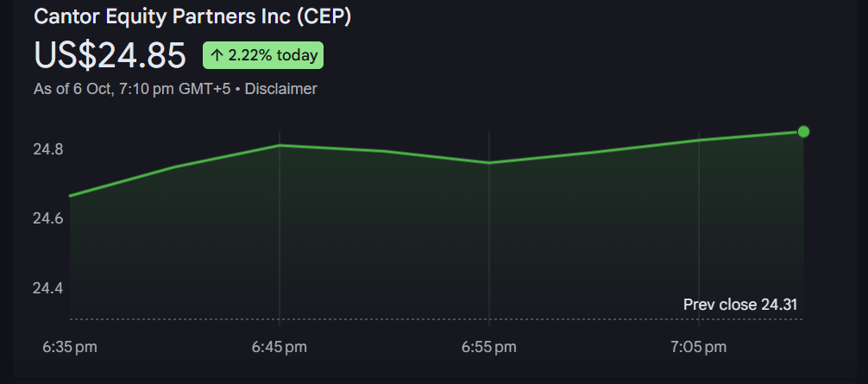Image resolution: width=868 pixels, height=384 pixels.
Task: Click the Prev close 24.31 label
Action: point(739,305)
